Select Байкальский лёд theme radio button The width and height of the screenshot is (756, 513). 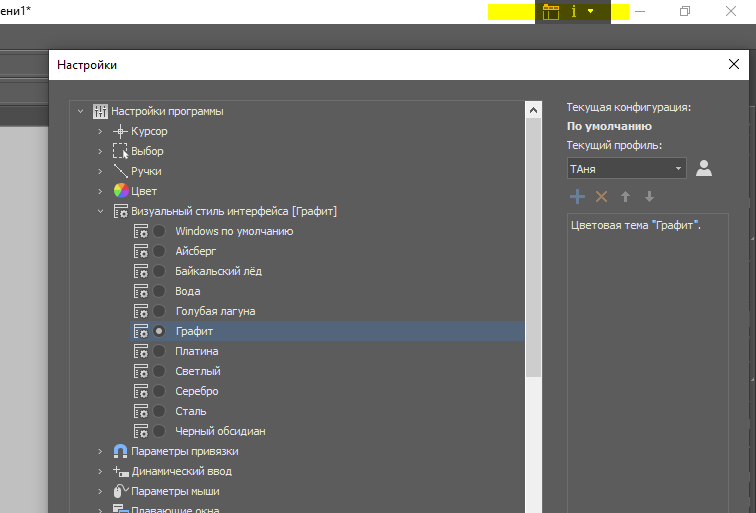(159, 271)
